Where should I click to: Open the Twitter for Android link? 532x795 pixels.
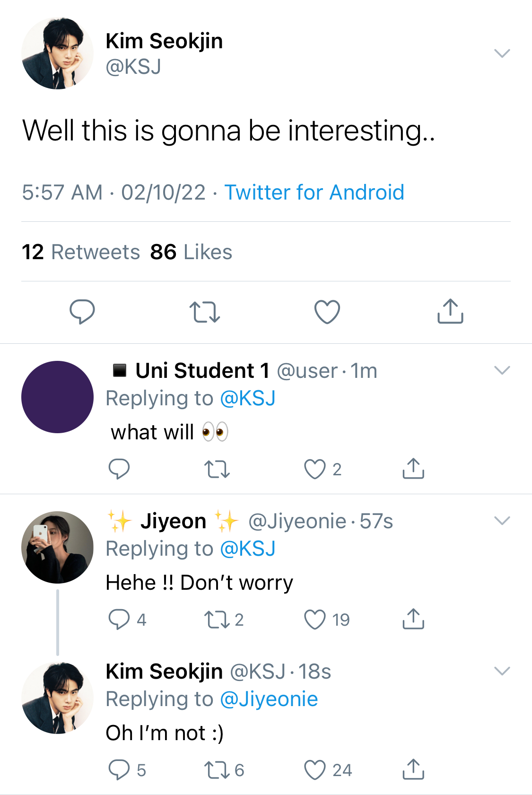coord(314,192)
